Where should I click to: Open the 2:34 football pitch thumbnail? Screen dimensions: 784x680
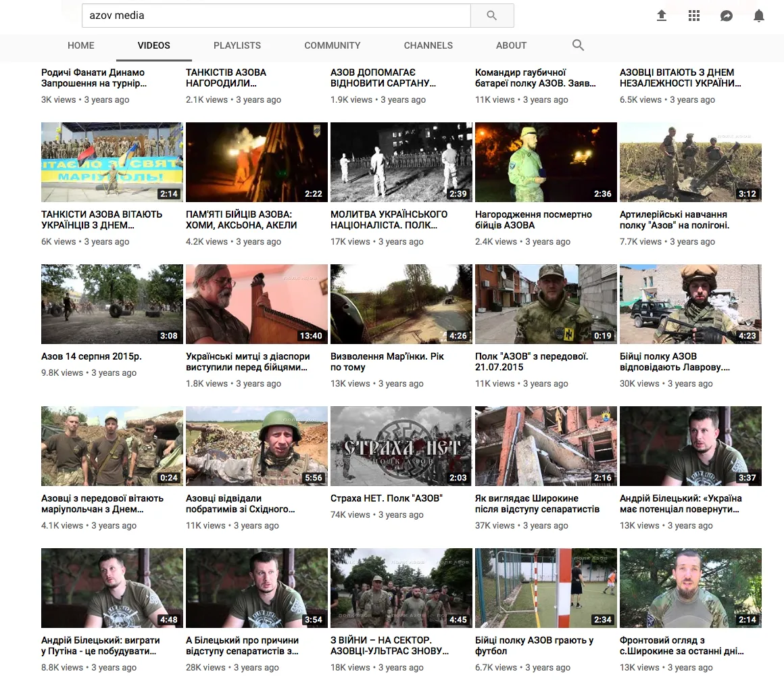(545, 588)
